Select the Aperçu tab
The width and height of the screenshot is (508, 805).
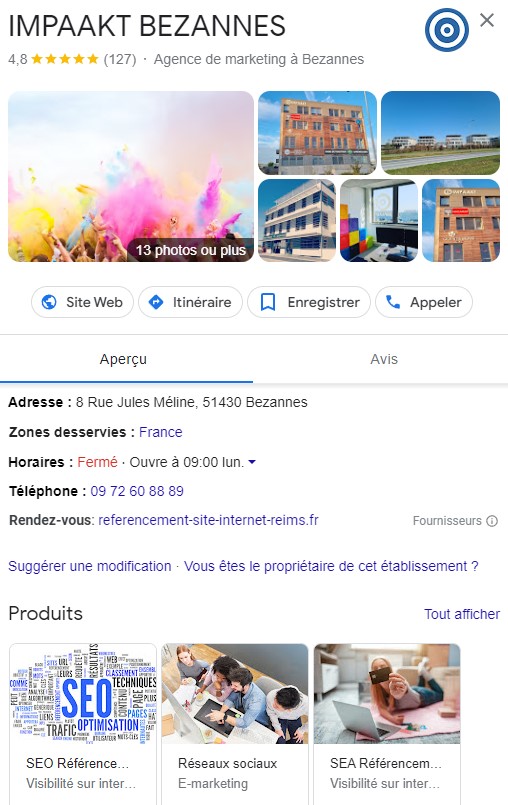[x=123, y=359]
